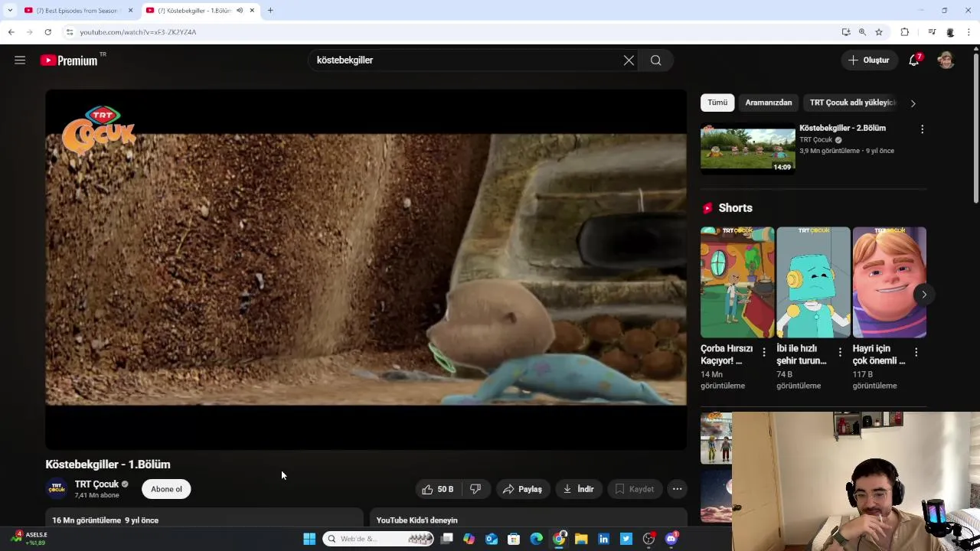
Task: Open YouTube Kids'i deneyin link
Action: pyautogui.click(x=417, y=520)
